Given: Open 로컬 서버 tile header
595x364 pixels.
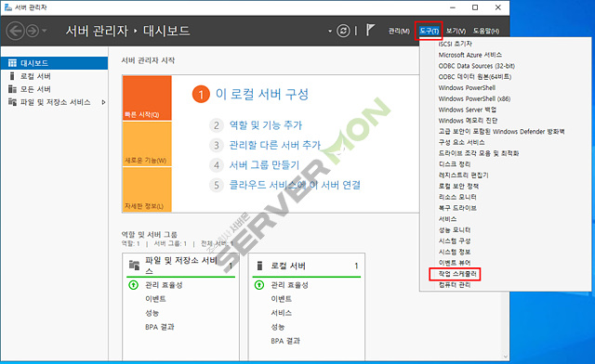Looking at the screenshot, I should (307, 266).
